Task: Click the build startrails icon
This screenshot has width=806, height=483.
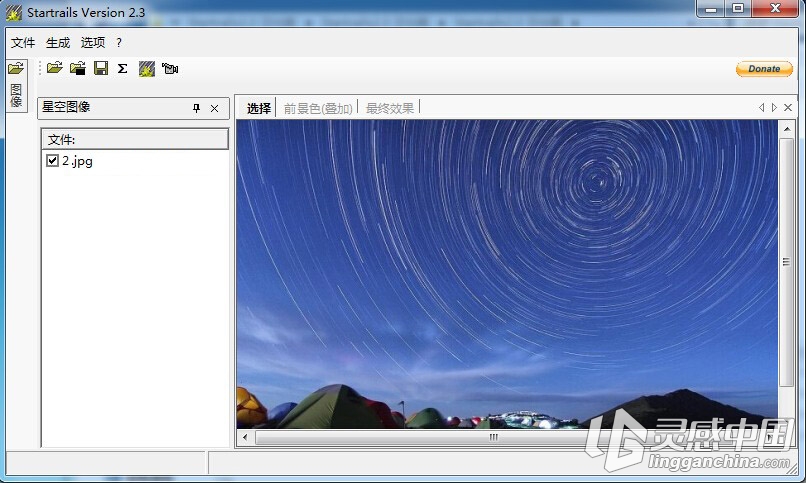Action: 146,69
